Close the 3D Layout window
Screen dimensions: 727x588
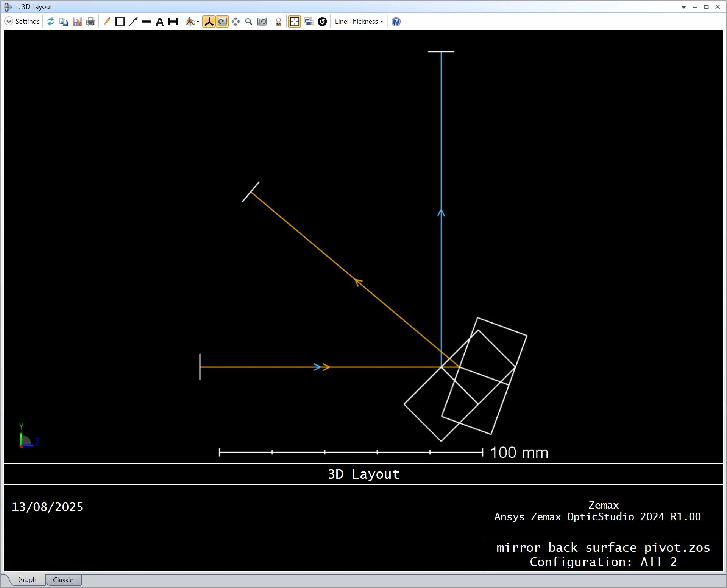click(x=718, y=7)
